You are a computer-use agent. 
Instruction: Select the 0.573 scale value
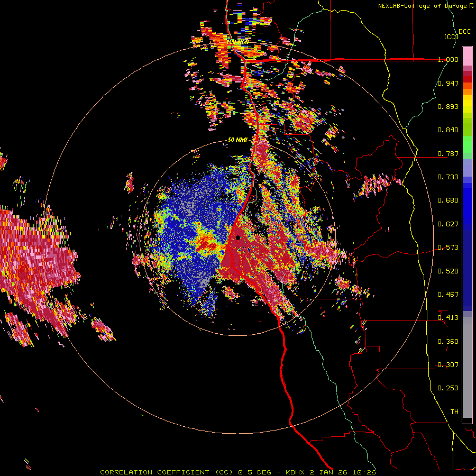pyautogui.click(x=448, y=248)
